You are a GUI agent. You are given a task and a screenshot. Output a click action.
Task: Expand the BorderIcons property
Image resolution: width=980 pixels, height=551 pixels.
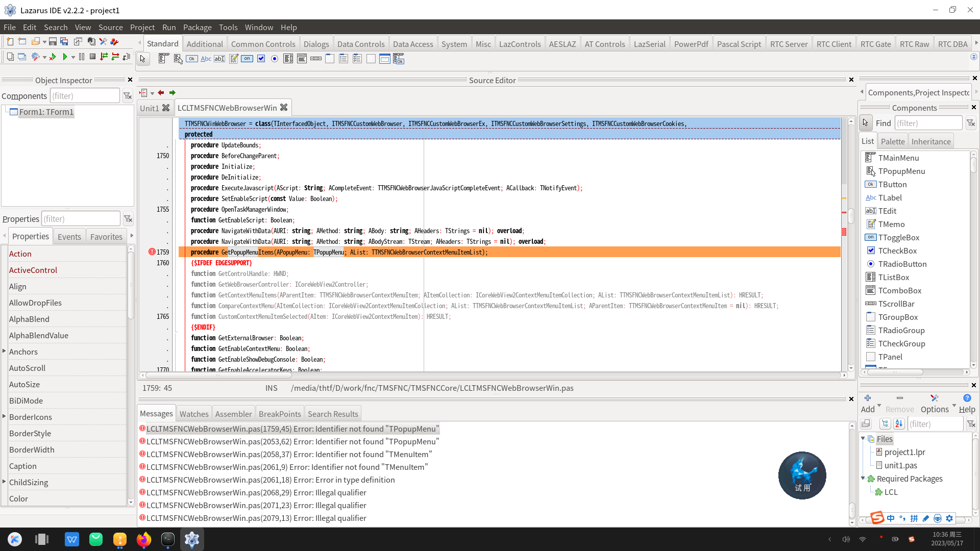(x=4, y=416)
